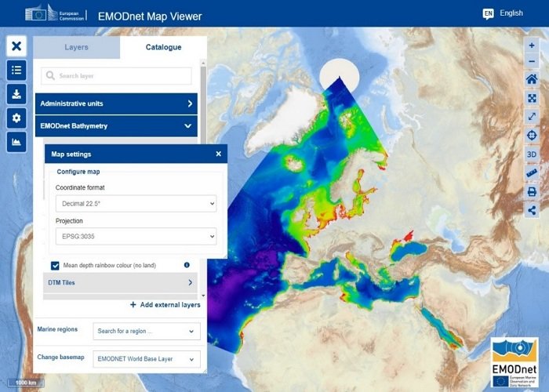The height and width of the screenshot is (392, 549).
Task: Click catalogue scrollbar up arrow
Action: tap(203, 63)
